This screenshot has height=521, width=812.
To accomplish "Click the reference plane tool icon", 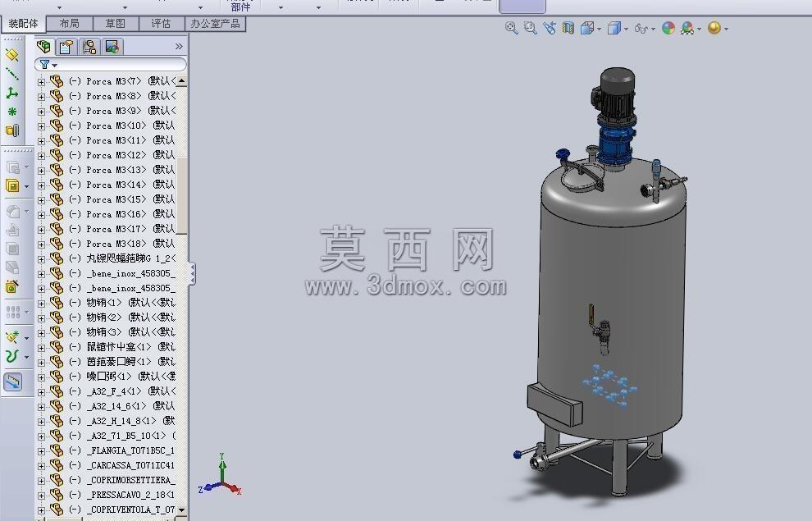I will pos(12,55).
